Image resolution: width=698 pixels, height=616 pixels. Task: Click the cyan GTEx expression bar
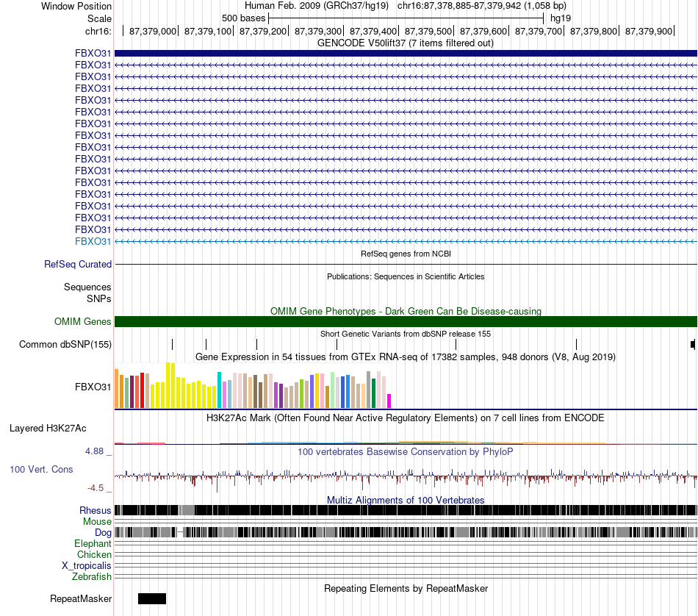pos(219,390)
